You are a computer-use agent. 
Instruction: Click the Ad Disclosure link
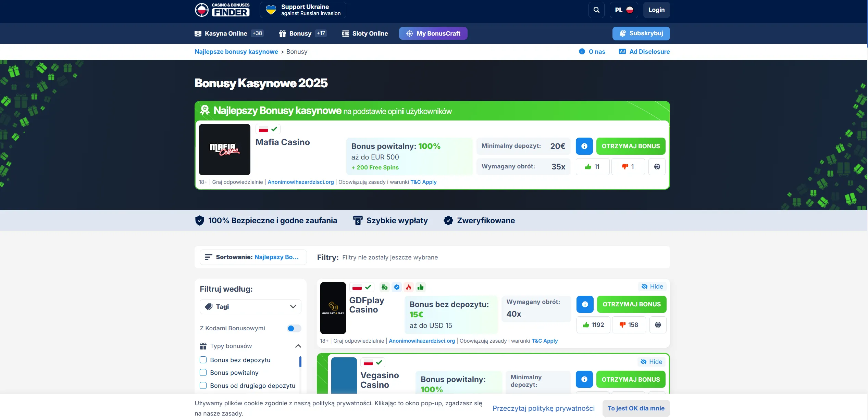click(x=644, y=52)
